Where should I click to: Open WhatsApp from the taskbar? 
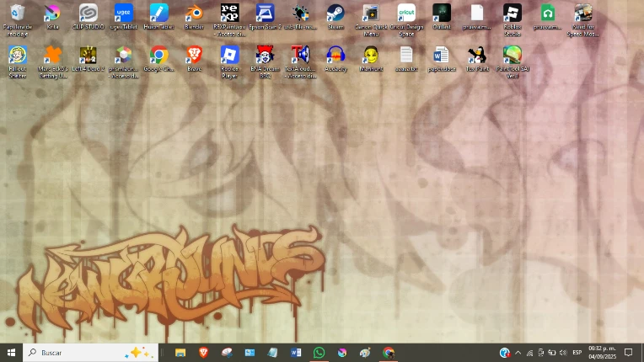319,353
